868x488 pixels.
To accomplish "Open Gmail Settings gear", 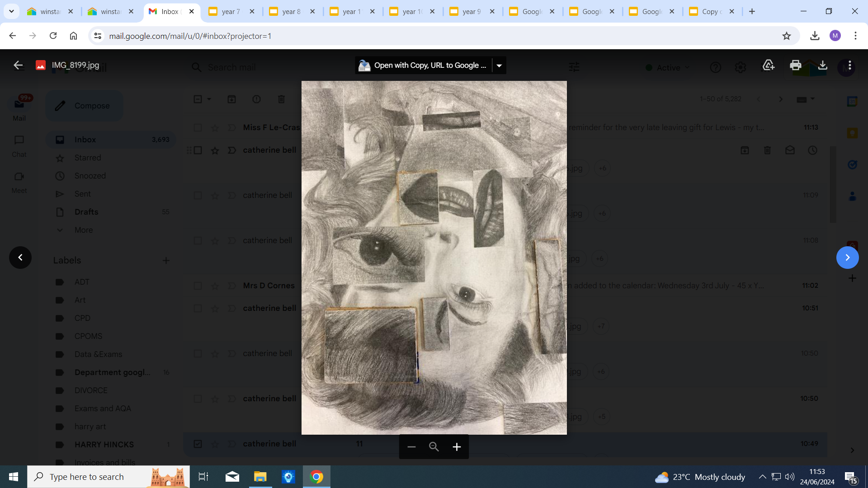I will (740, 67).
